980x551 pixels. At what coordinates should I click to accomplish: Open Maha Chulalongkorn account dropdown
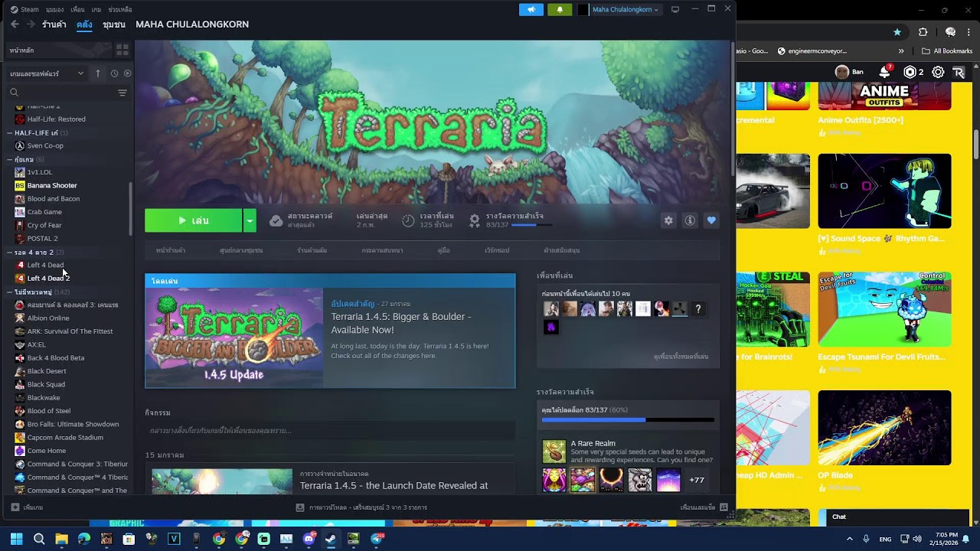click(x=625, y=9)
